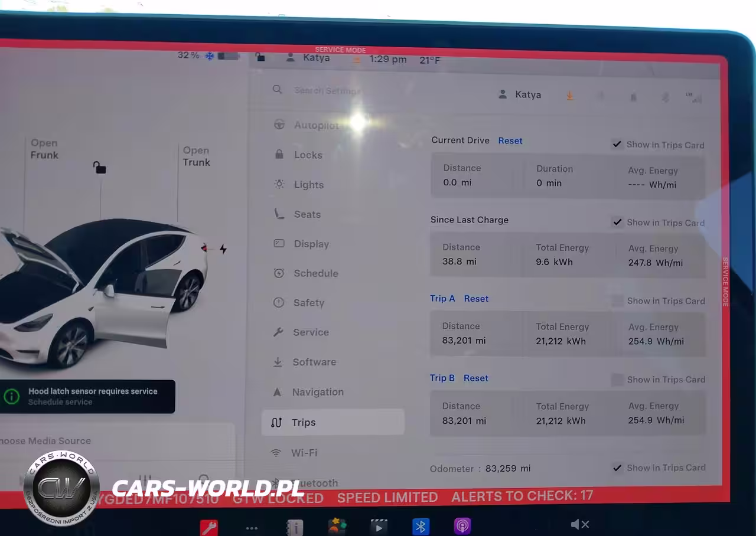Uncheck Show in Trips Card for Odometer

tap(617, 468)
